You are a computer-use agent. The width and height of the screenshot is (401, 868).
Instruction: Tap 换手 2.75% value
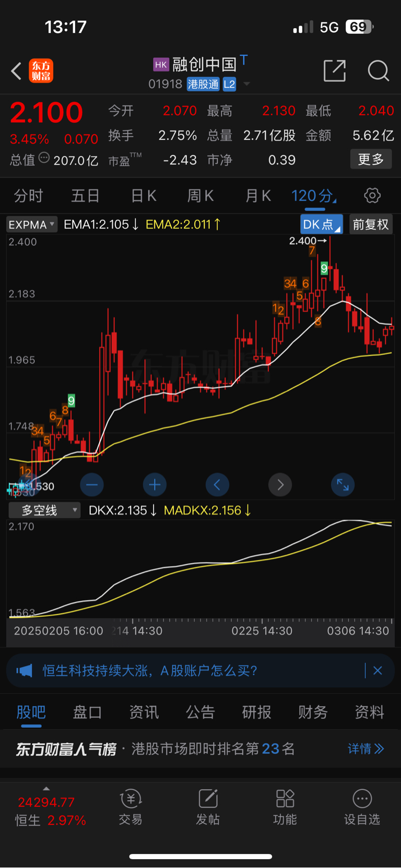pos(178,136)
